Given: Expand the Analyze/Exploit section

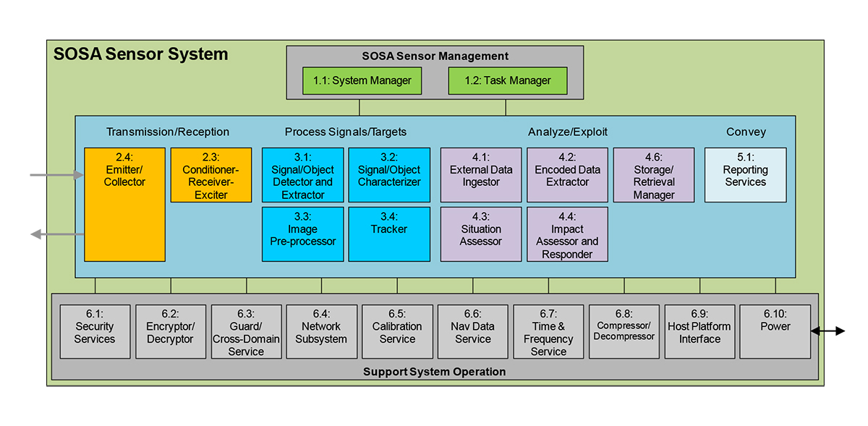Looking at the screenshot, I should (x=568, y=132).
